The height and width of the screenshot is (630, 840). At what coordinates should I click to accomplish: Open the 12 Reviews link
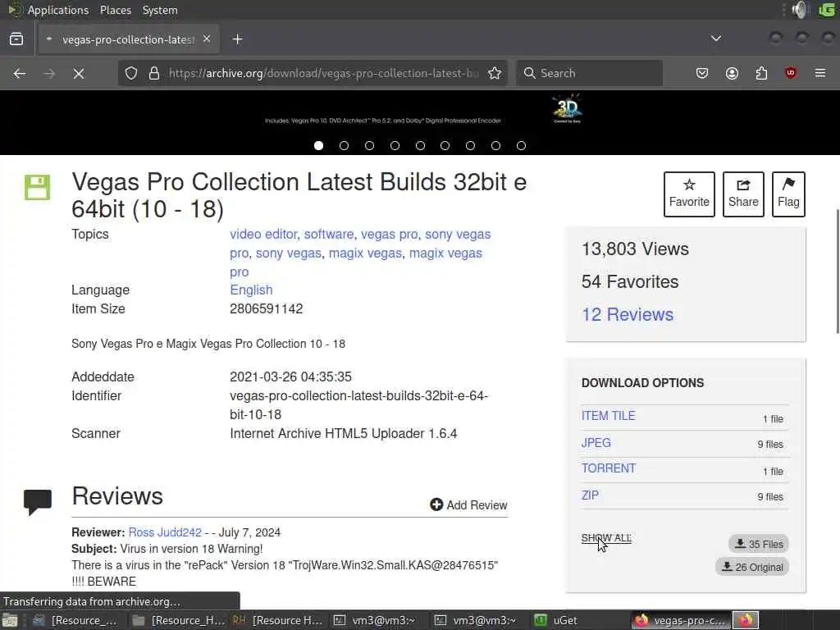(628, 314)
